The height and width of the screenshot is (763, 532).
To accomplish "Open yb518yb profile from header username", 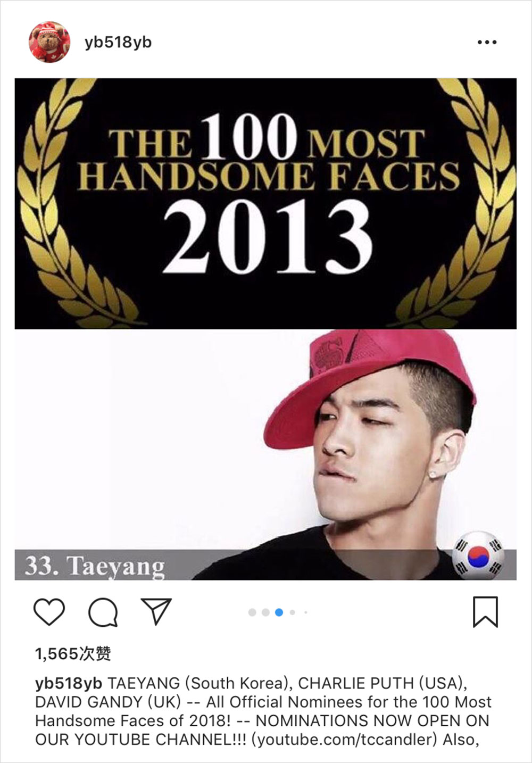I will (118, 42).
